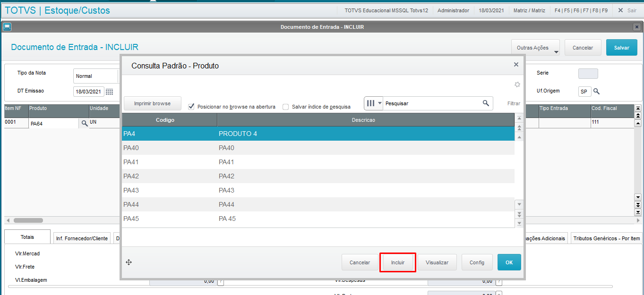
Task: Jump to first item in document grid scrollbar
Action: click(x=638, y=109)
